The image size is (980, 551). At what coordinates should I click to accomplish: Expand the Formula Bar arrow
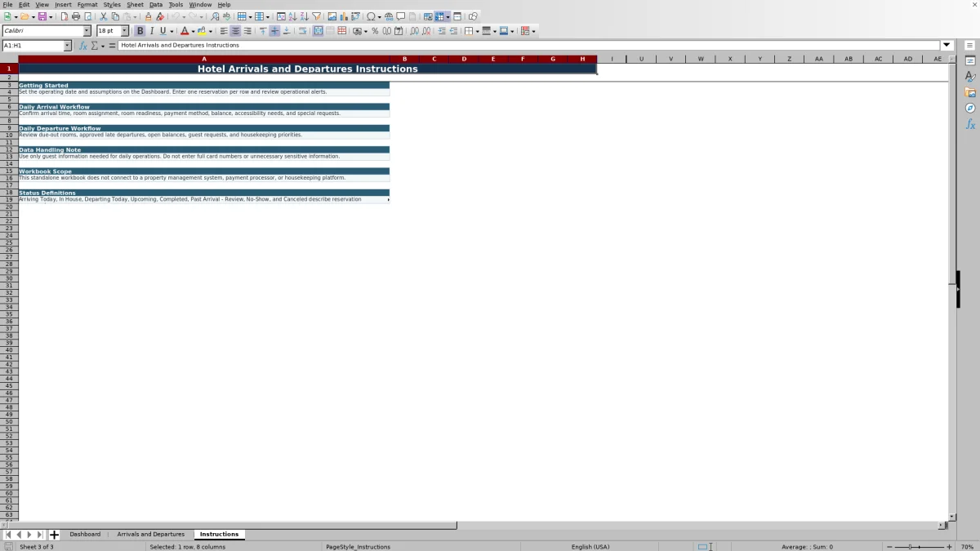pyautogui.click(x=947, y=46)
